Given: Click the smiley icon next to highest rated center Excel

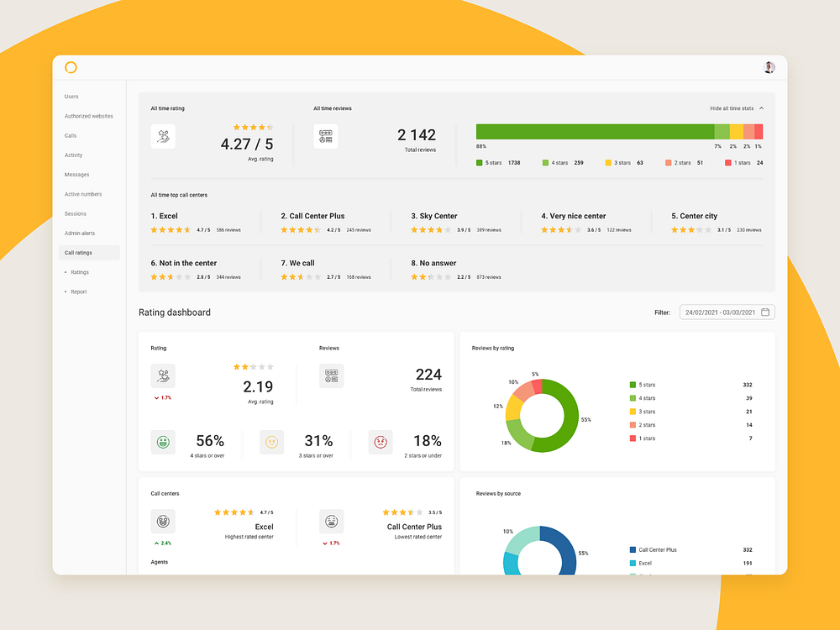Looking at the screenshot, I should coord(163,521).
